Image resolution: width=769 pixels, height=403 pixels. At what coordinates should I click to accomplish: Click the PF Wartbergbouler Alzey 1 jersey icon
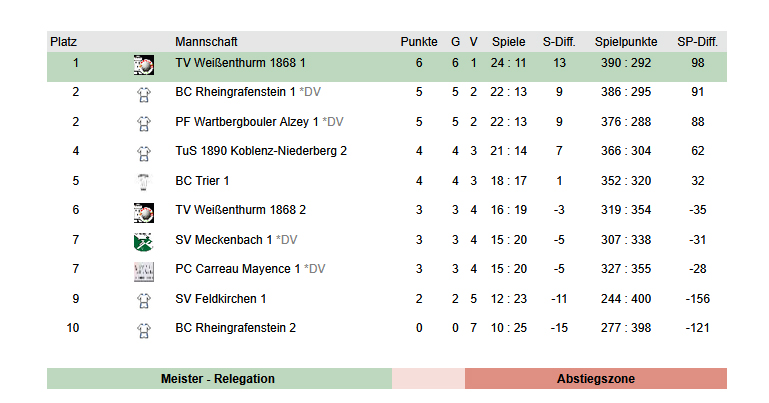click(143, 123)
